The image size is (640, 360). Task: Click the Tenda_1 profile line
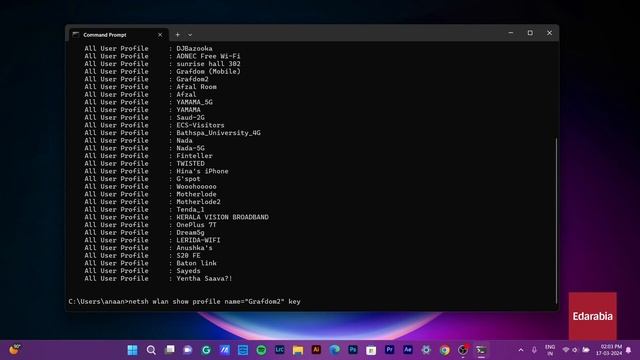[x=144, y=209]
